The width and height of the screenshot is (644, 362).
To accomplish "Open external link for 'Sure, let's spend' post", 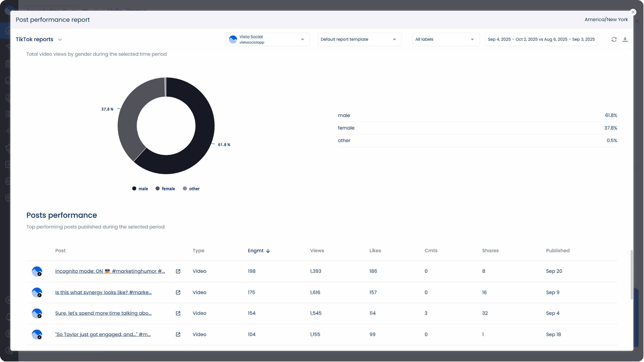I will pos(178,313).
